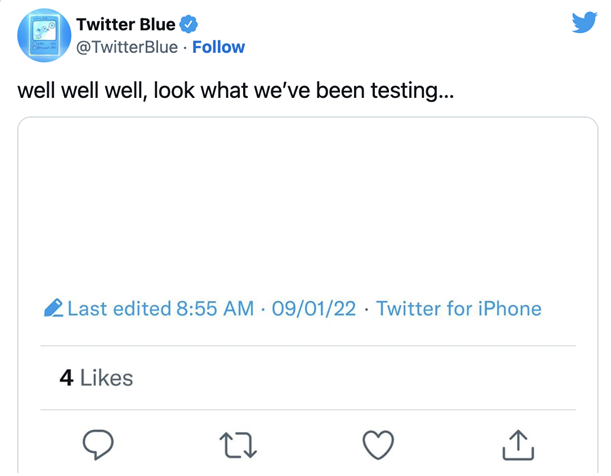Reply using the speech bubble icon
This screenshot has width=611, height=476.
point(97,444)
